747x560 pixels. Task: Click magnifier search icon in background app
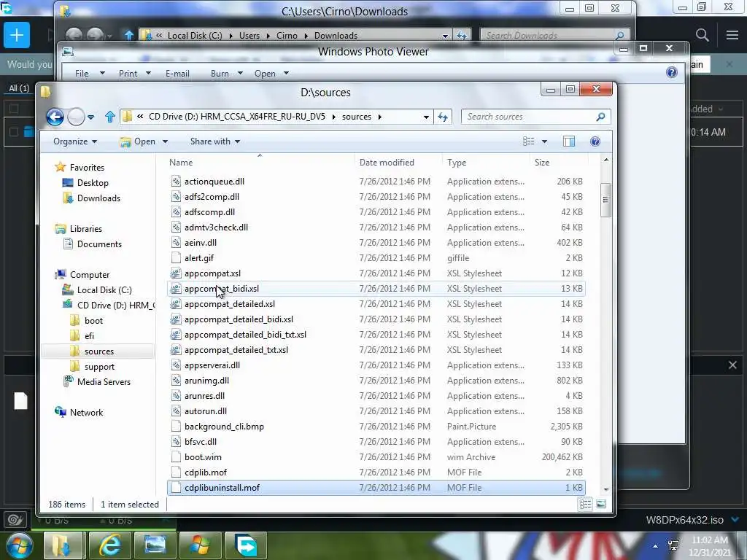[702, 35]
